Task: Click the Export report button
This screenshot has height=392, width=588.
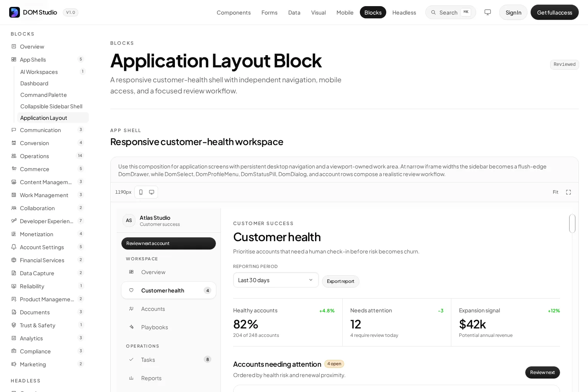Action: [341, 281]
